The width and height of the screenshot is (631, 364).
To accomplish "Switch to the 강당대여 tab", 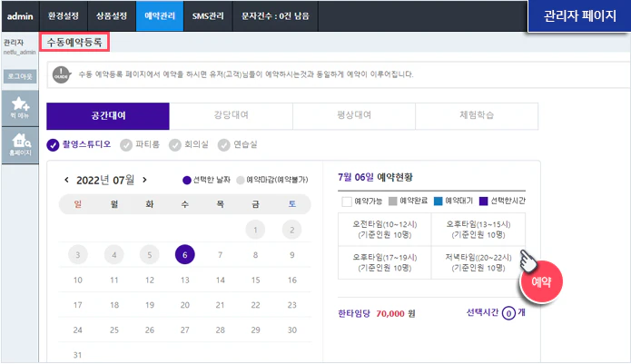I will click(231, 116).
